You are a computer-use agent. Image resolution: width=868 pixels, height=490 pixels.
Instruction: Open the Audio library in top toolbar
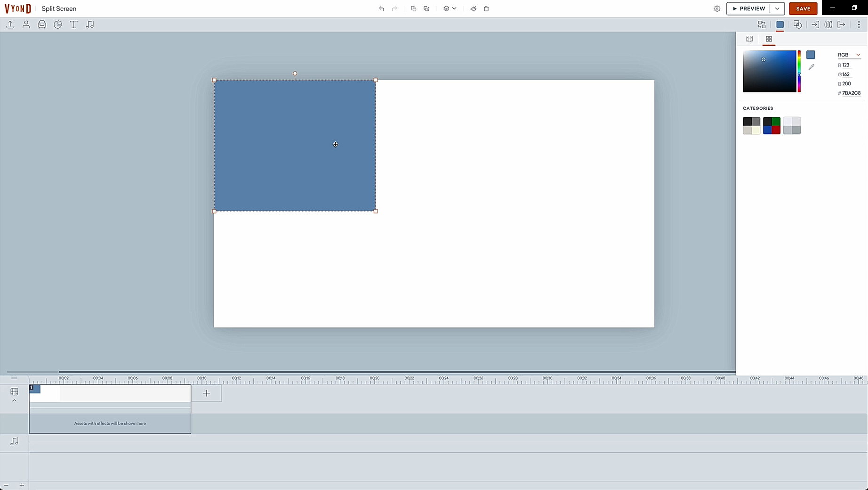click(89, 24)
